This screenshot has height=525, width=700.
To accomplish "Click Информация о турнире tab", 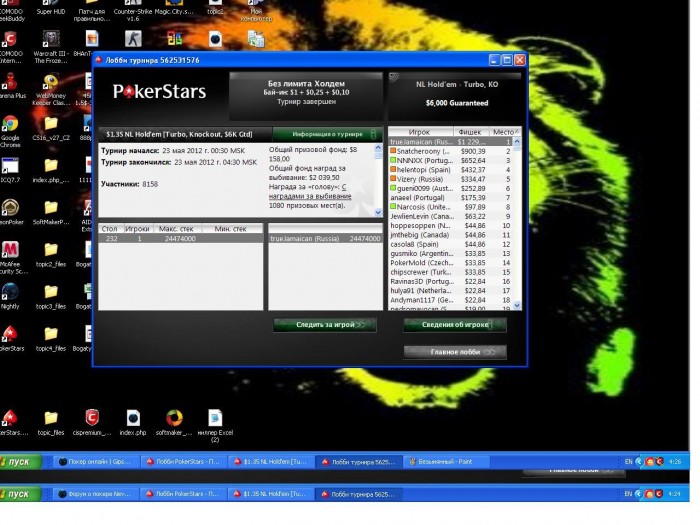I will point(327,134).
